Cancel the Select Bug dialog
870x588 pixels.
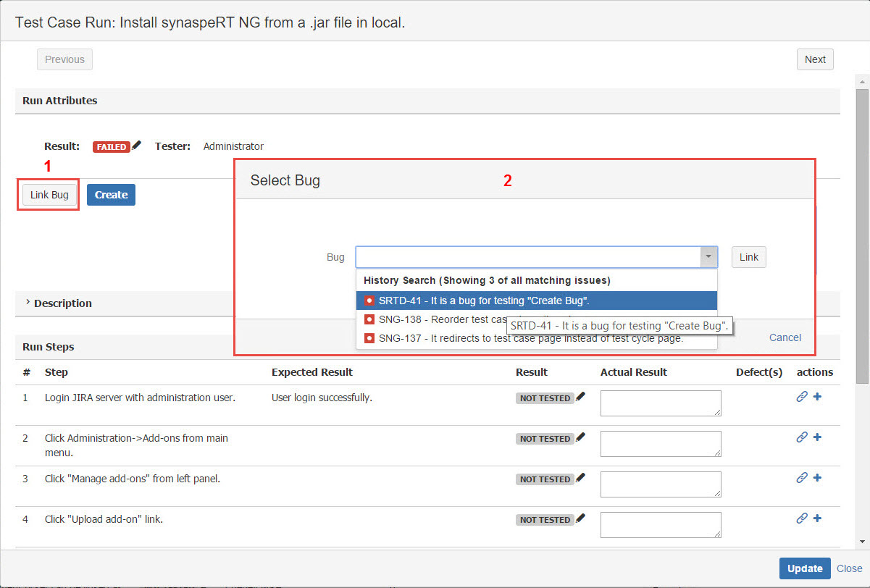pyautogui.click(x=785, y=337)
